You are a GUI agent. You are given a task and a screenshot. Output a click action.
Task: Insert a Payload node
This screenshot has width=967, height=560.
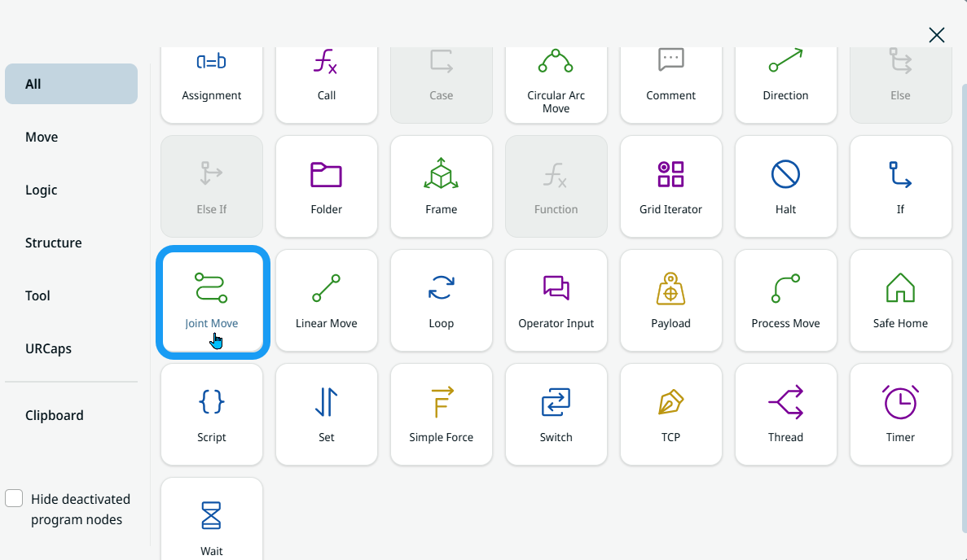[x=670, y=300]
